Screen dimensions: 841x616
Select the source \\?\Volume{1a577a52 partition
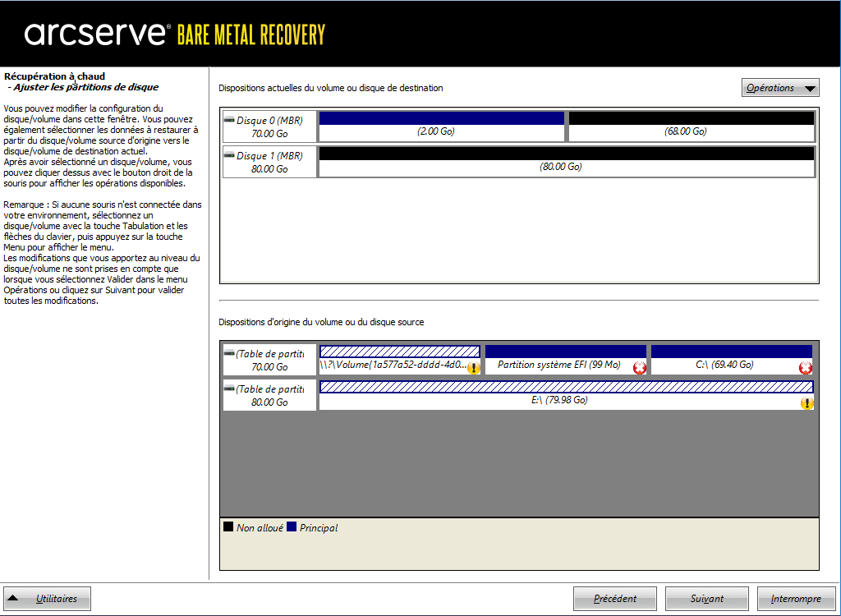click(400, 360)
